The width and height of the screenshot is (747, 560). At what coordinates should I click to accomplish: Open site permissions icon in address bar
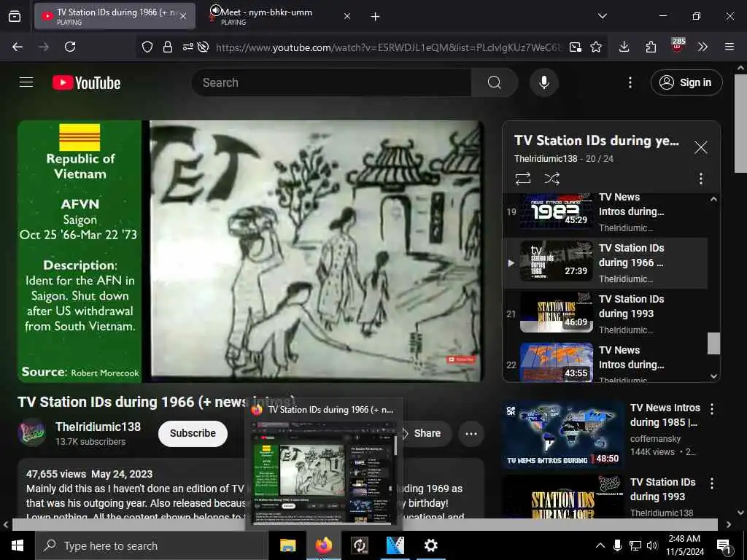coord(187,47)
